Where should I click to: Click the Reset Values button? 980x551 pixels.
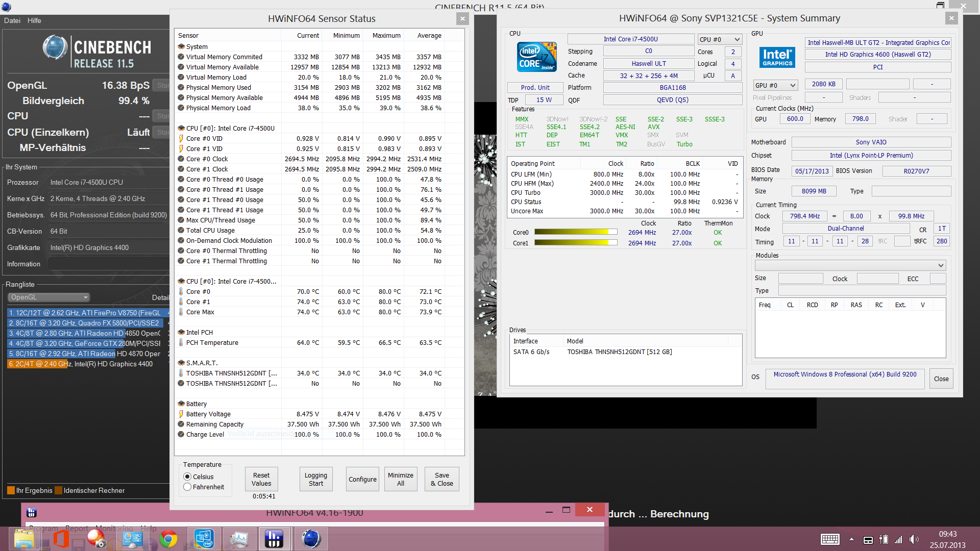tap(261, 479)
